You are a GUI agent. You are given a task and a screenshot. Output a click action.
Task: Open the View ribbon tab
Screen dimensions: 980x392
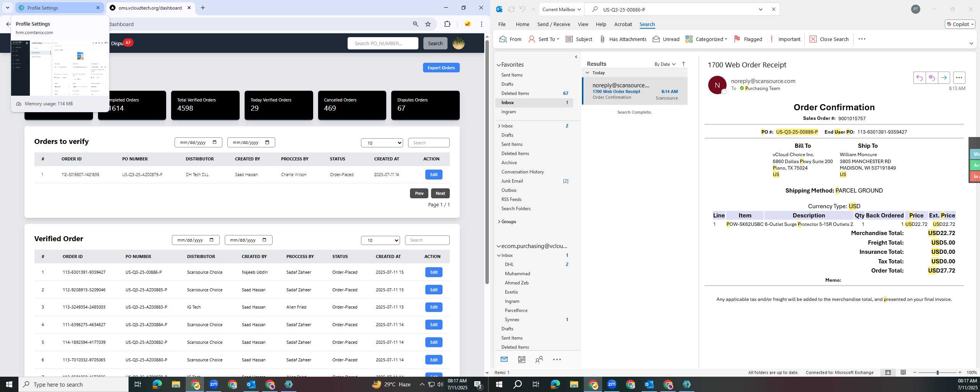[583, 24]
